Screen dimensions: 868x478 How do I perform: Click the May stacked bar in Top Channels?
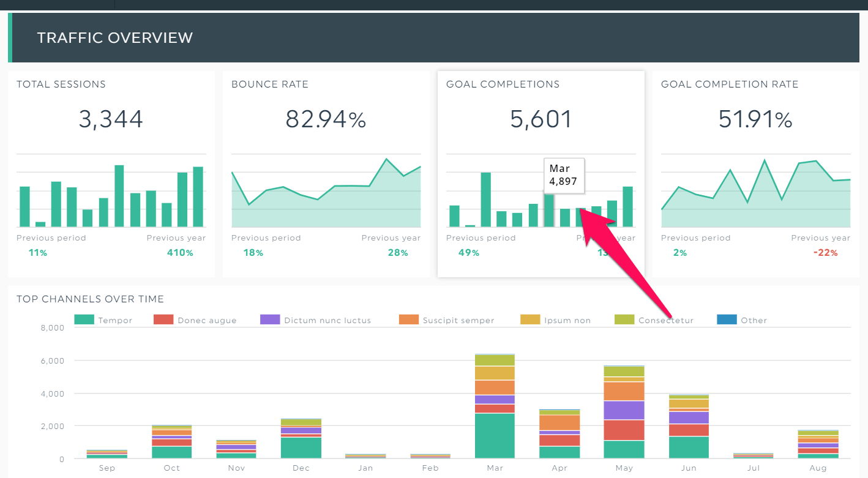(624, 411)
